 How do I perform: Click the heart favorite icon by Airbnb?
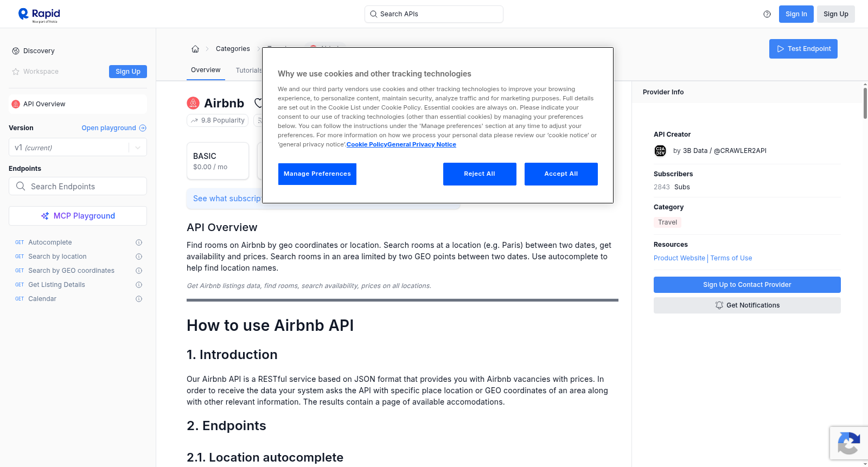click(x=258, y=103)
